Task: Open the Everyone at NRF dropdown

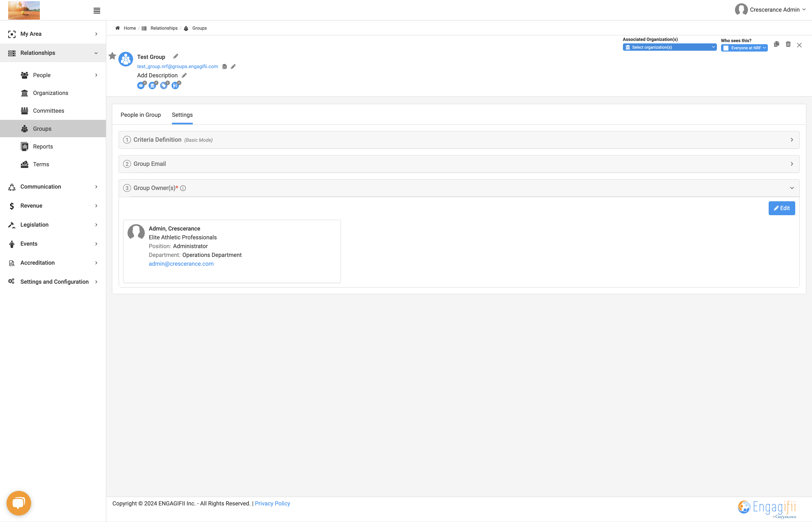Action: pyautogui.click(x=744, y=48)
